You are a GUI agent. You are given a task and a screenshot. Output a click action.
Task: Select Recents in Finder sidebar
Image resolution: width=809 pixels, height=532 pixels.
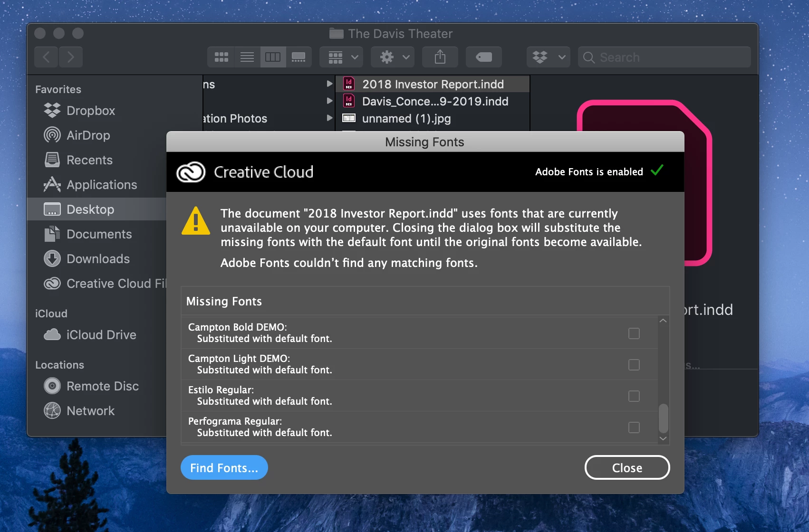pos(89,160)
